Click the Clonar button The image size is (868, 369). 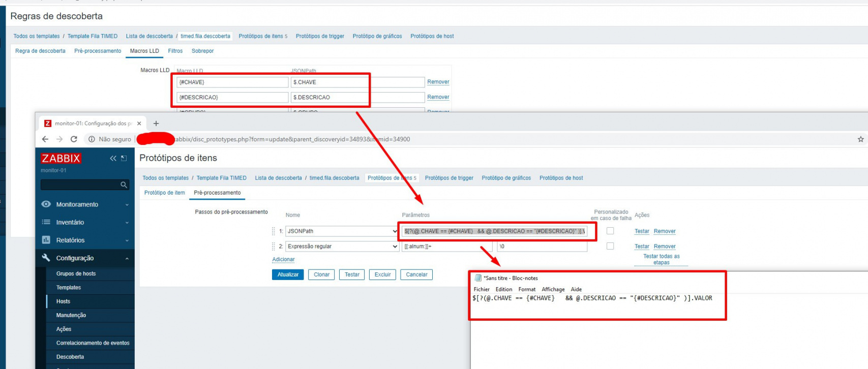coord(321,274)
